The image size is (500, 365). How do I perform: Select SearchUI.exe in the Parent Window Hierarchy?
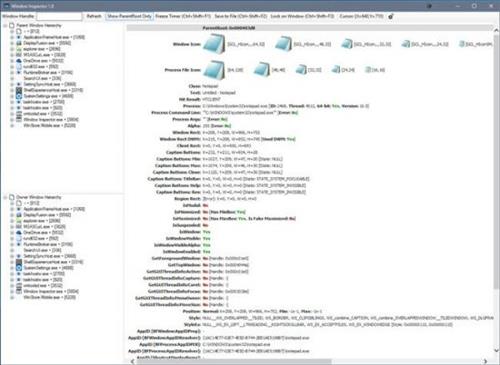coord(42,78)
